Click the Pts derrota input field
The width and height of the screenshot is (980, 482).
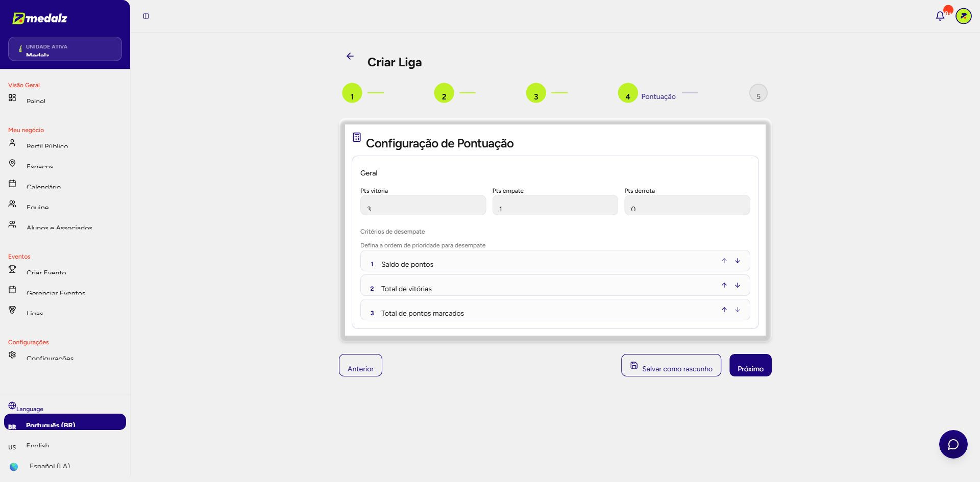click(687, 205)
